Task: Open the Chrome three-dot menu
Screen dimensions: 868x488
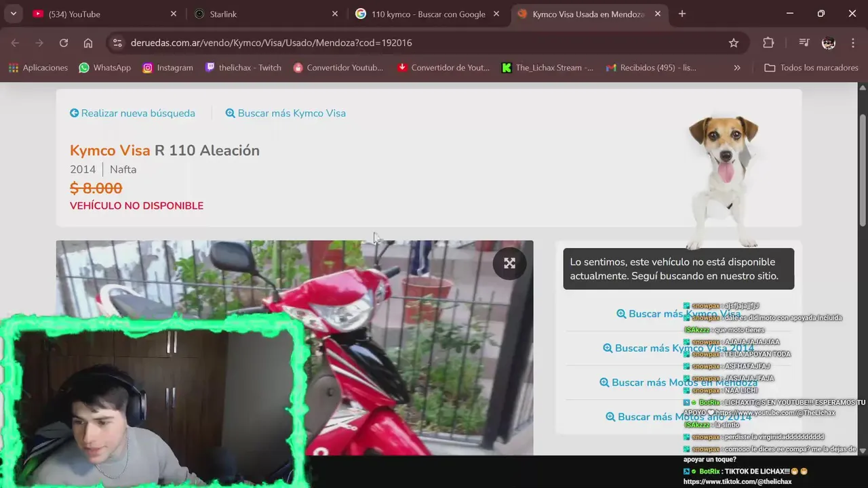Action: click(x=853, y=43)
